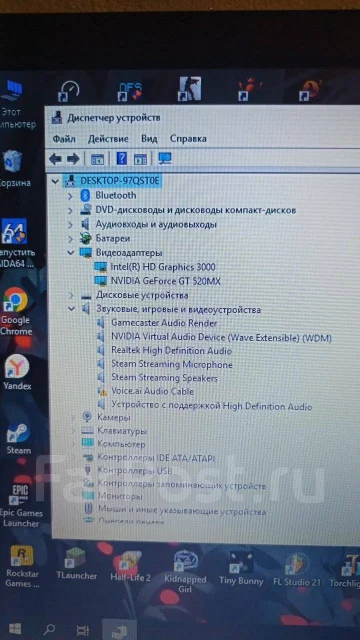This screenshot has height=640, width=360.
Task: Select Устройство с поддержкой High Definition Audio
Action: (211, 407)
